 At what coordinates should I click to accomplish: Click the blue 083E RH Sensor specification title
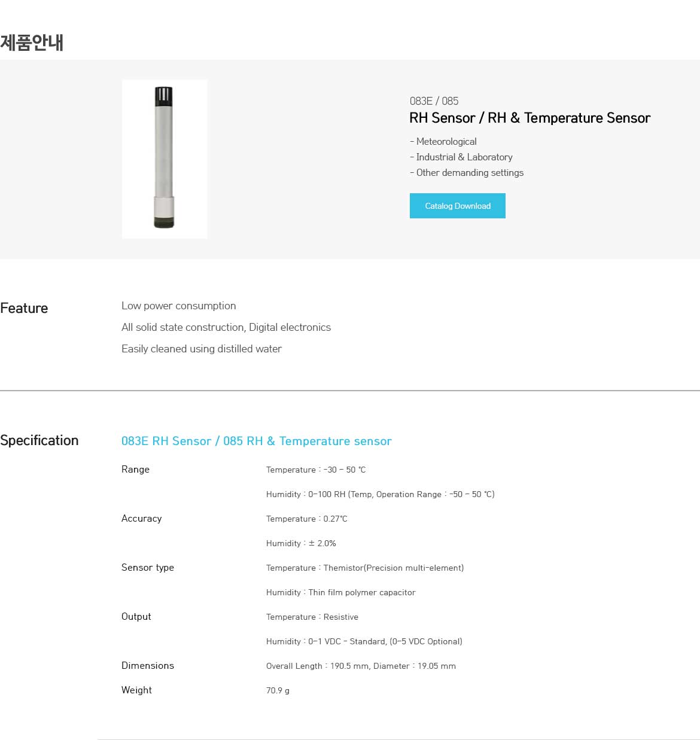click(x=256, y=441)
